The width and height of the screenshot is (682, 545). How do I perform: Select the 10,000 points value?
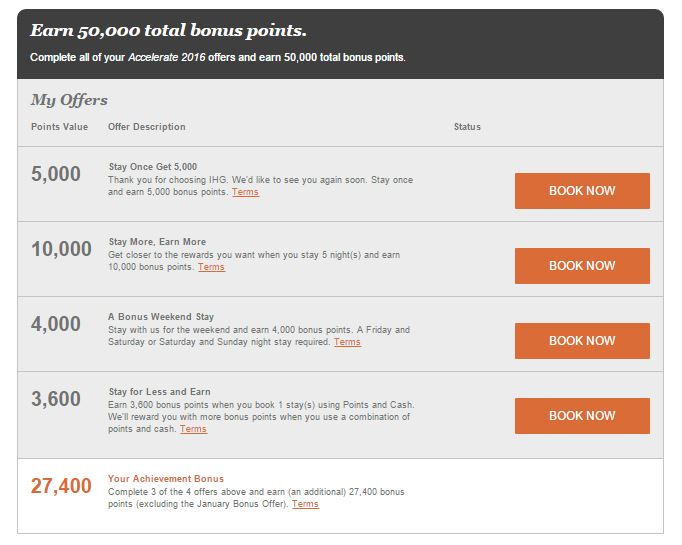click(61, 249)
